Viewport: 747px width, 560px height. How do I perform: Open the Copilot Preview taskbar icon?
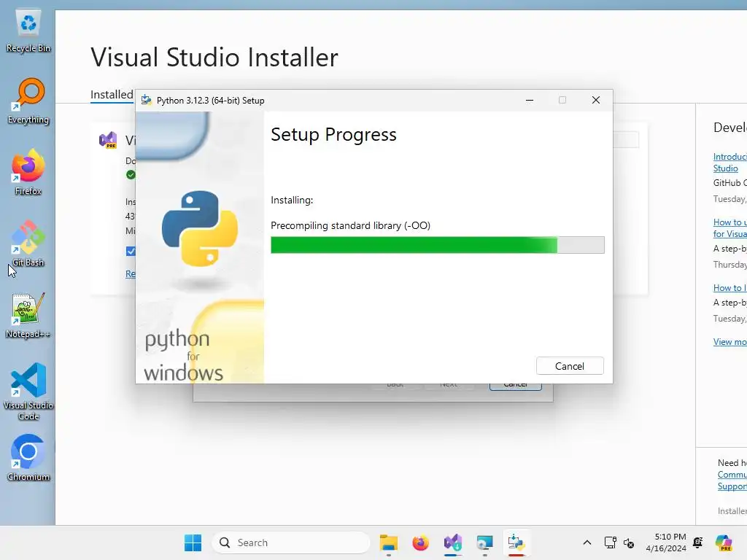[724, 542]
